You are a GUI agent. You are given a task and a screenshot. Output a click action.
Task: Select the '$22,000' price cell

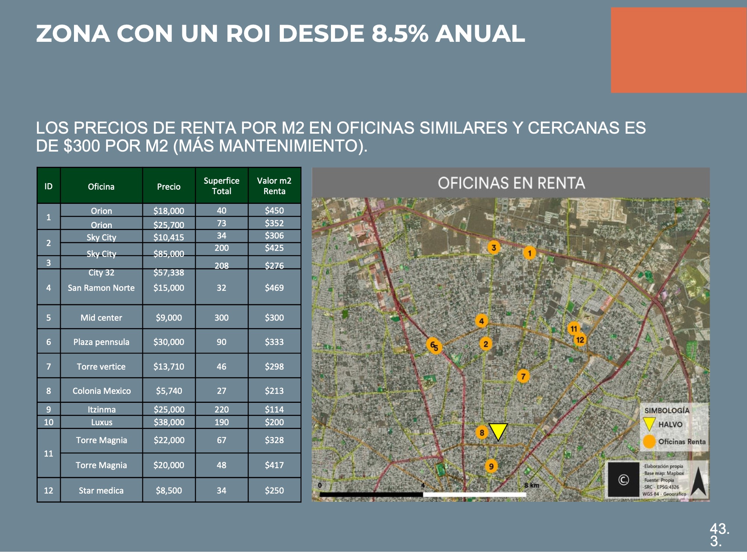169,440
